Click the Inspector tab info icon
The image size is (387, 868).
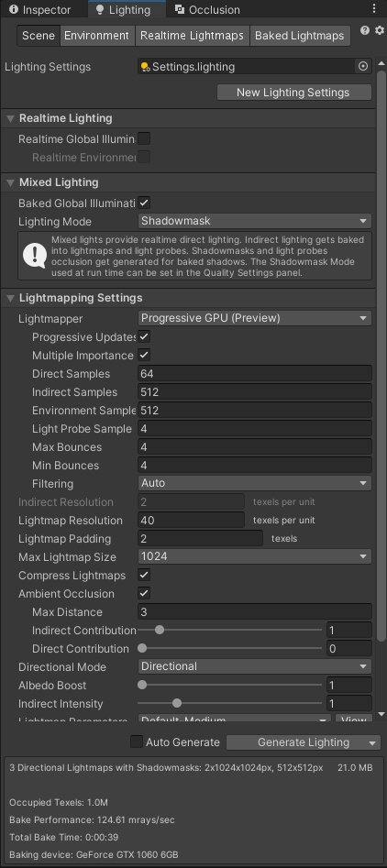point(13,9)
